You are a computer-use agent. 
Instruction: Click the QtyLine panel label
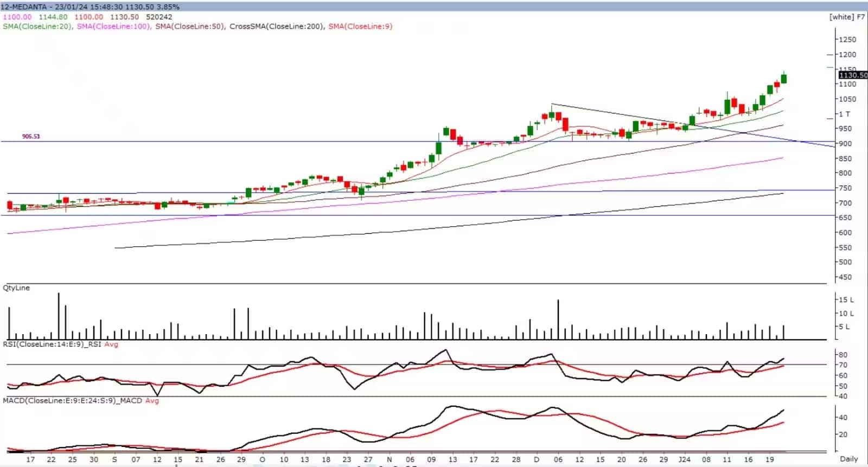coord(16,287)
